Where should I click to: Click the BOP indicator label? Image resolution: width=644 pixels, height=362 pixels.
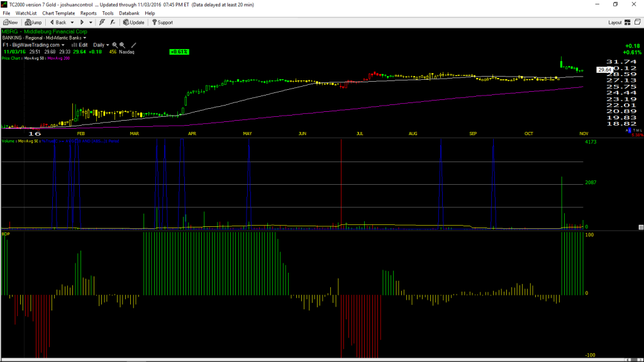[x=6, y=234]
